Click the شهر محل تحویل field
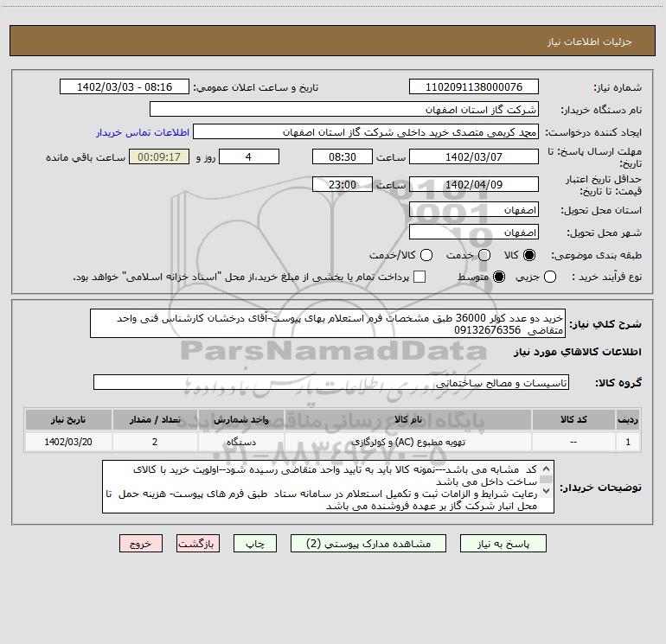 (474, 232)
